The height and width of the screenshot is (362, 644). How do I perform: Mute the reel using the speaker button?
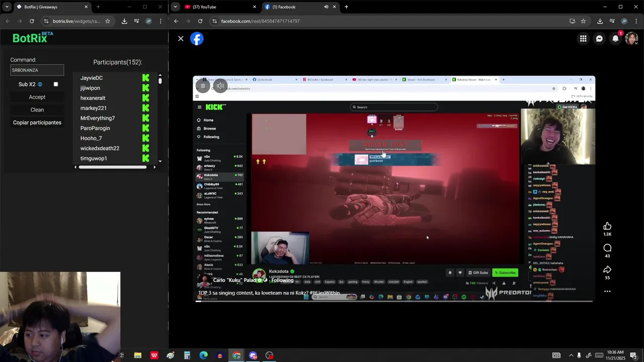pos(220,86)
